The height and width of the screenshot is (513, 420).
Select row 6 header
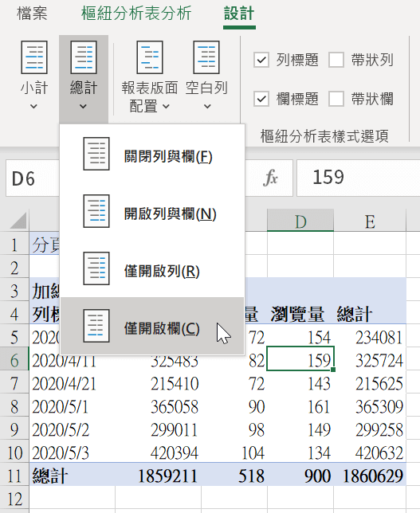point(14,359)
